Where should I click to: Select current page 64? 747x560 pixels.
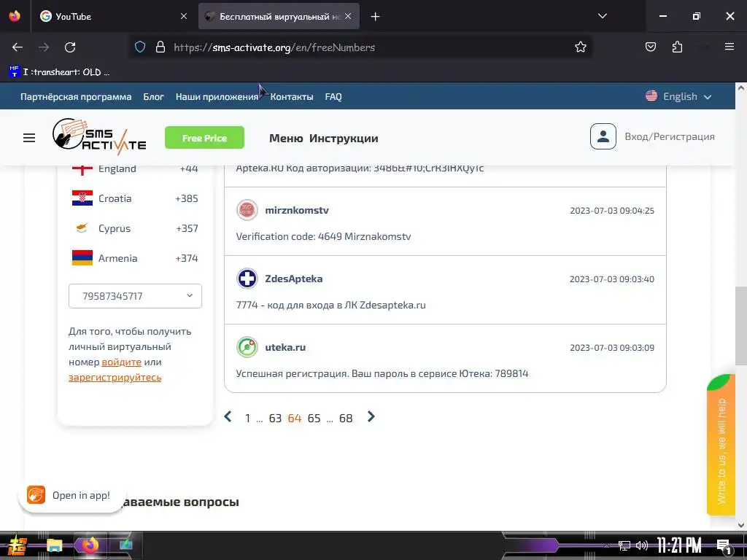click(x=295, y=418)
